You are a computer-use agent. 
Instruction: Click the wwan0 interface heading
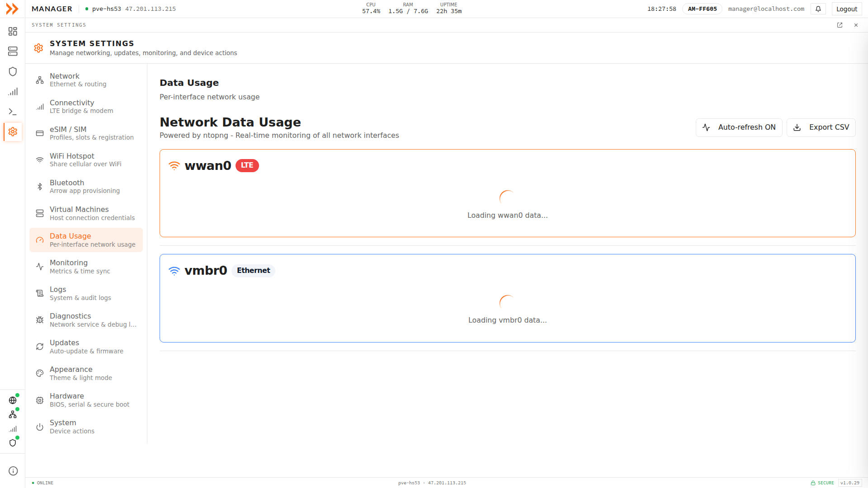point(208,166)
